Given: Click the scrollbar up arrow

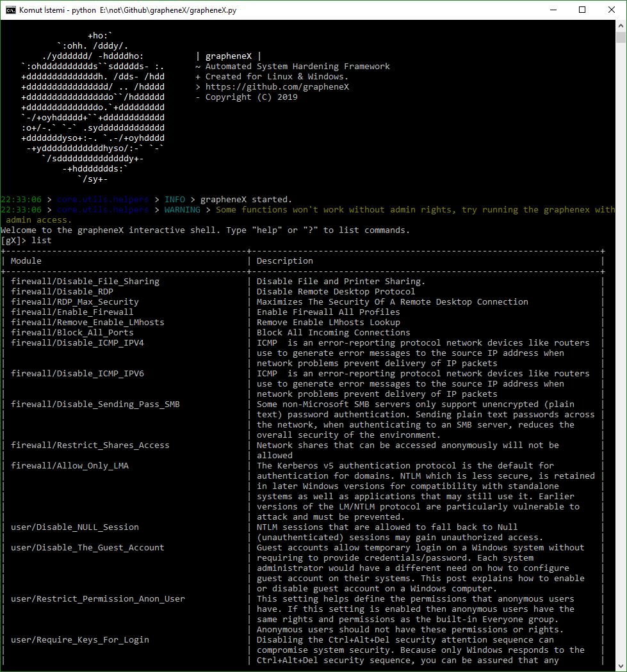Looking at the screenshot, I should [x=621, y=26].
